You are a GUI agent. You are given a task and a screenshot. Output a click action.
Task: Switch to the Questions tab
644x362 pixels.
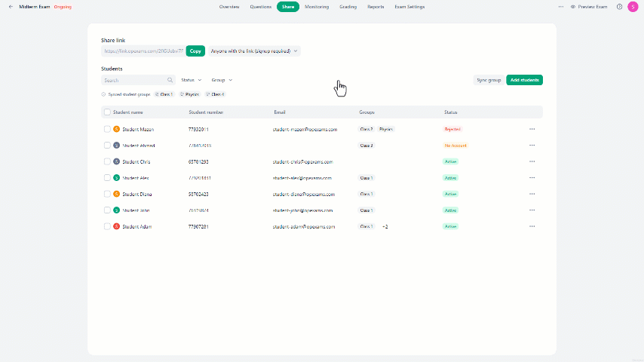click(x=261, y=7)
